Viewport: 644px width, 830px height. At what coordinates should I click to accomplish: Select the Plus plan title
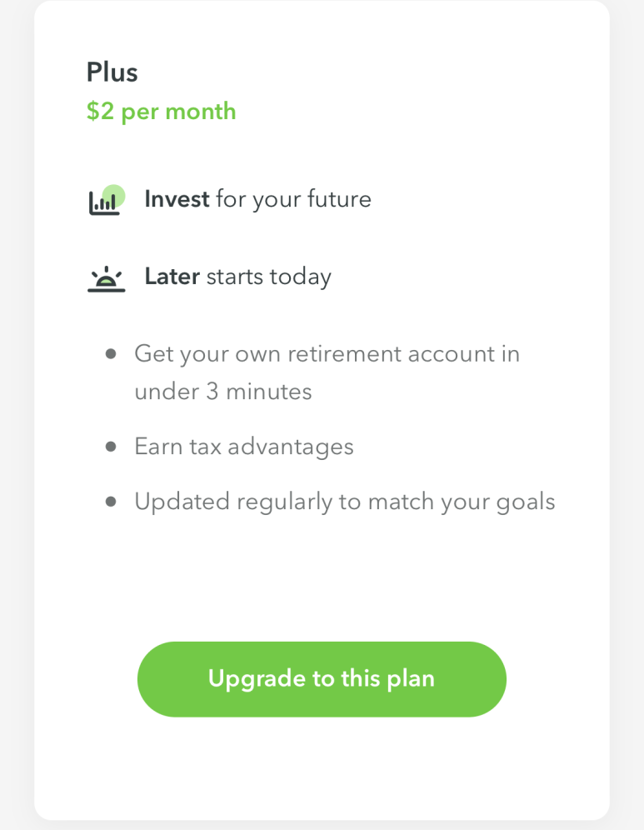[112, 72]
